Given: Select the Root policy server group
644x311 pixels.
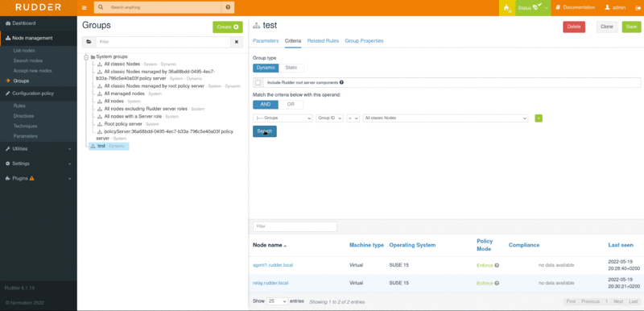Looking at the screenshot, I should 123,124.
